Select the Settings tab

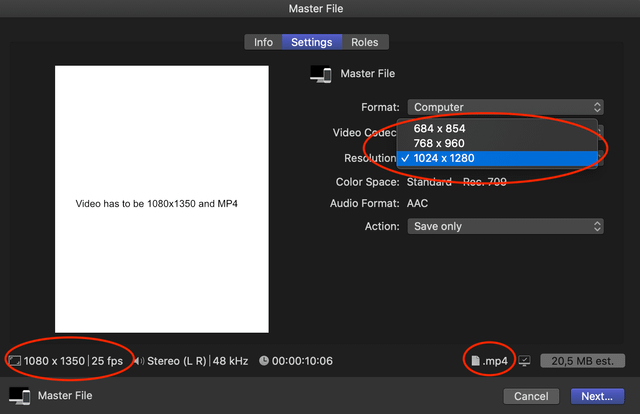(x=312, y=42)
